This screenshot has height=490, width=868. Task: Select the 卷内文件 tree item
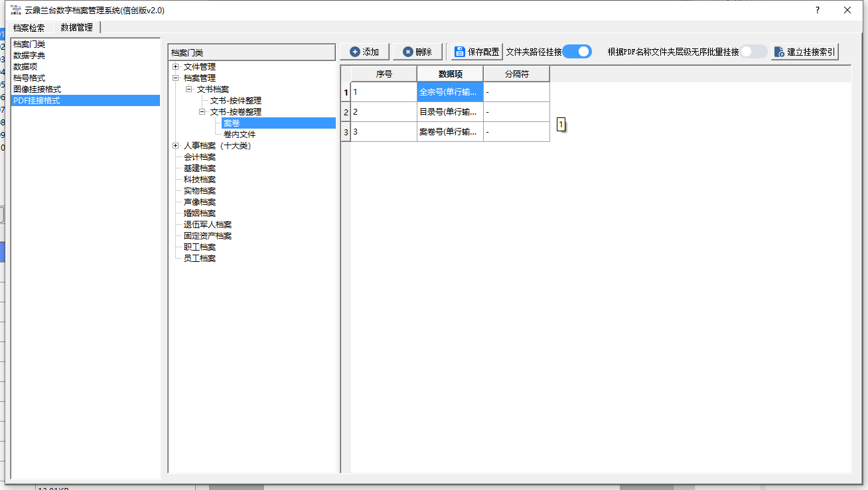tap(240, 135)
